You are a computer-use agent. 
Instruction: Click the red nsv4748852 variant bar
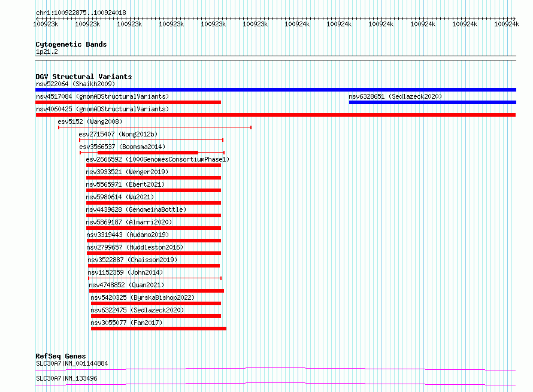pyautogui.click(x=157, y=291)
